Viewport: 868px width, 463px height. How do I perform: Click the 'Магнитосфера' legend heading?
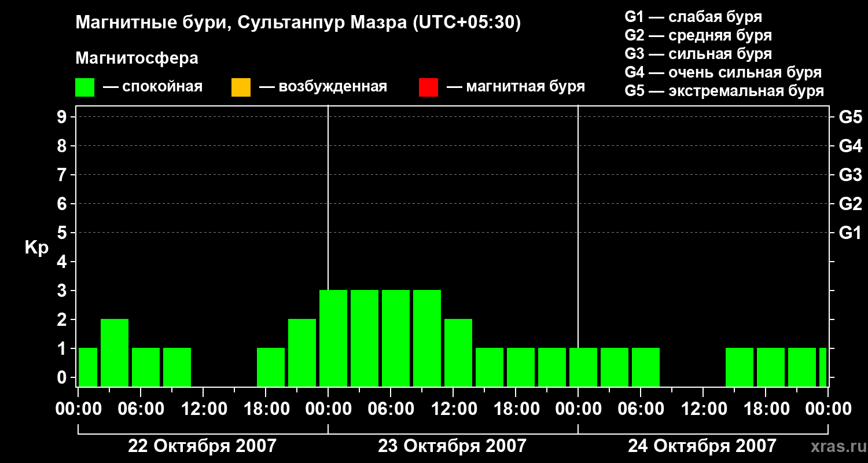[137, 58]
